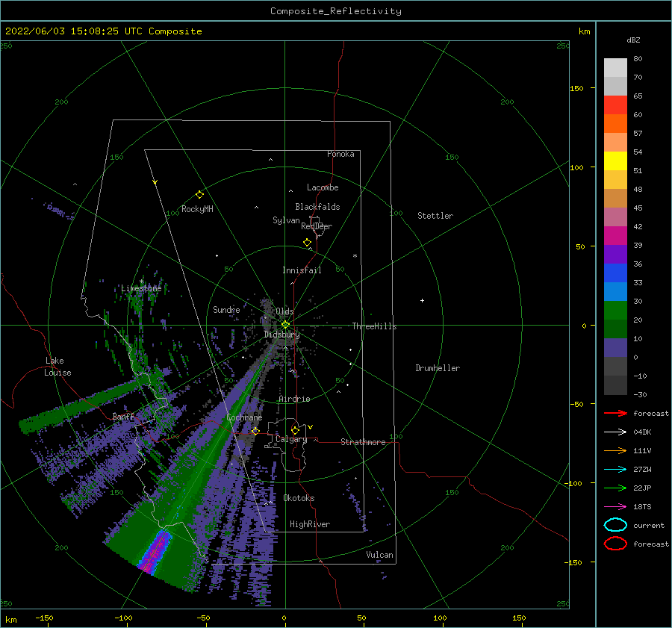The width and height of the screenshot is (672, 628).
Task: Click the cyan current ellipse icon
Action: coord(615,525)
